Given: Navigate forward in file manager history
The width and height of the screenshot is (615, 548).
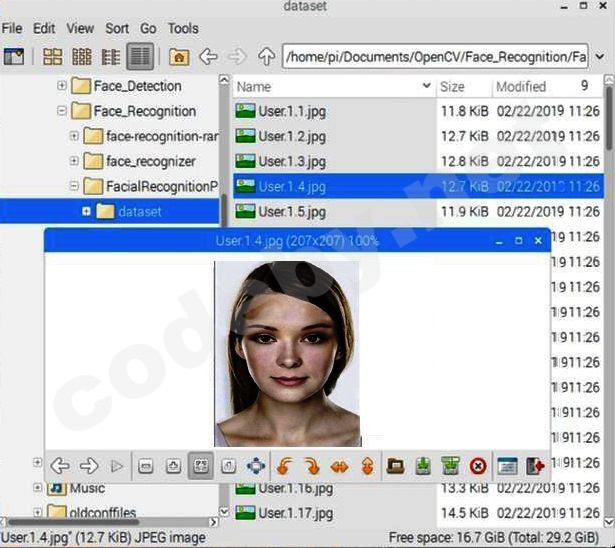Looking at the screenshot, I should pos(237,57).
